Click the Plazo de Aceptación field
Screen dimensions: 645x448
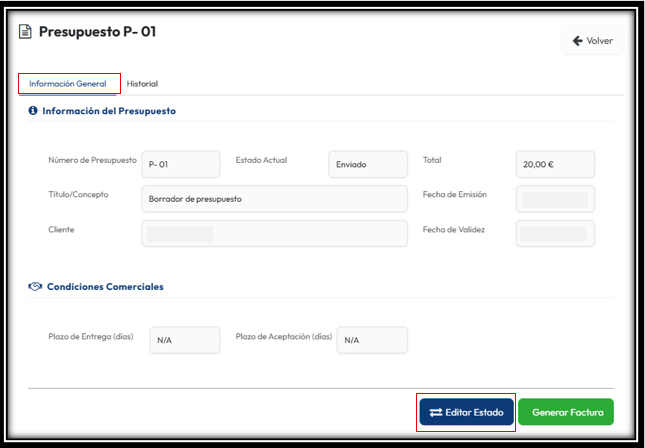[371, 340]
